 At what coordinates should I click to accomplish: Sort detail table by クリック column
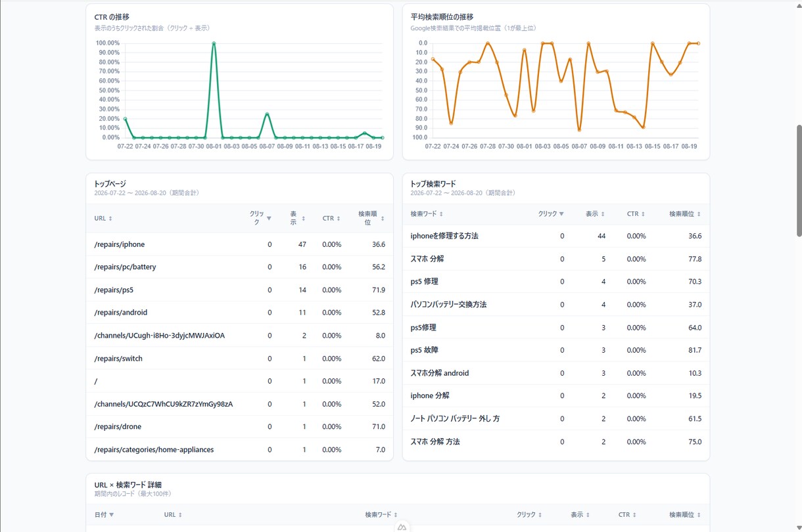tap(529, 515)
